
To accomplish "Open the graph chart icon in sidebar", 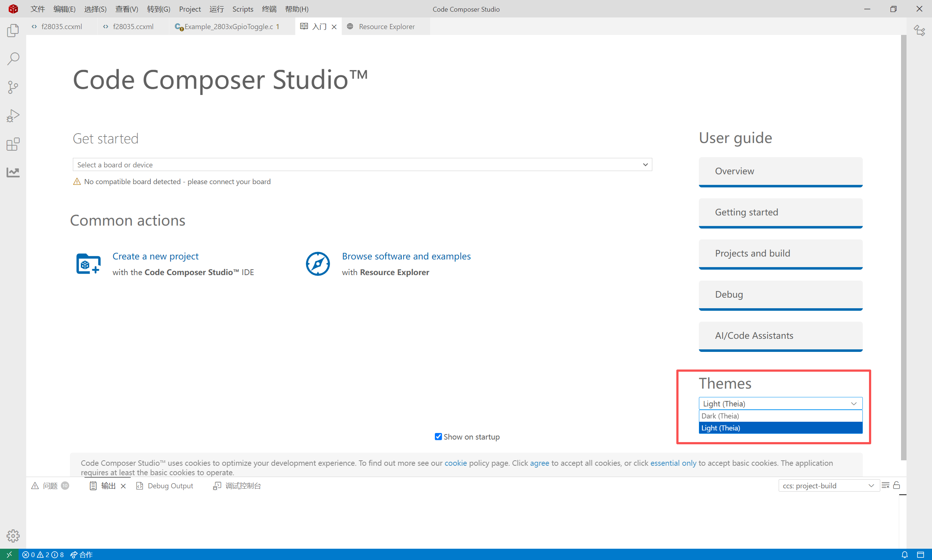I will pos(13,172).
